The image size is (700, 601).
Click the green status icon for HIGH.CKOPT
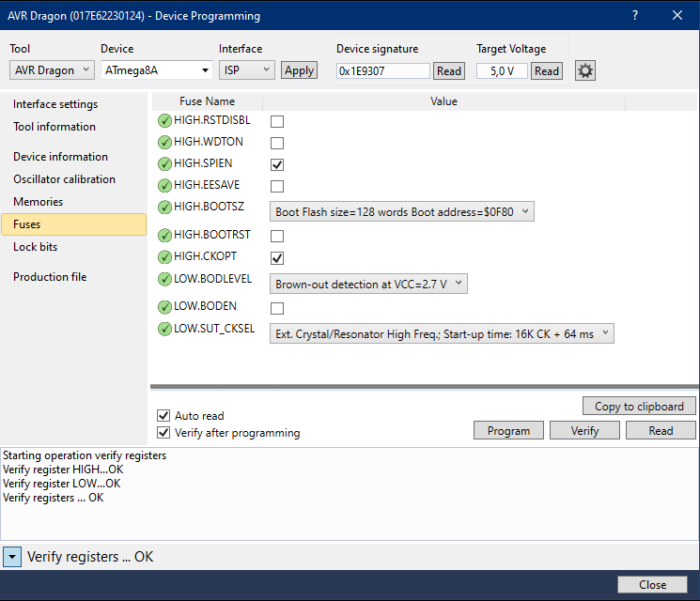pyautogui.click(x=164, y=257)
